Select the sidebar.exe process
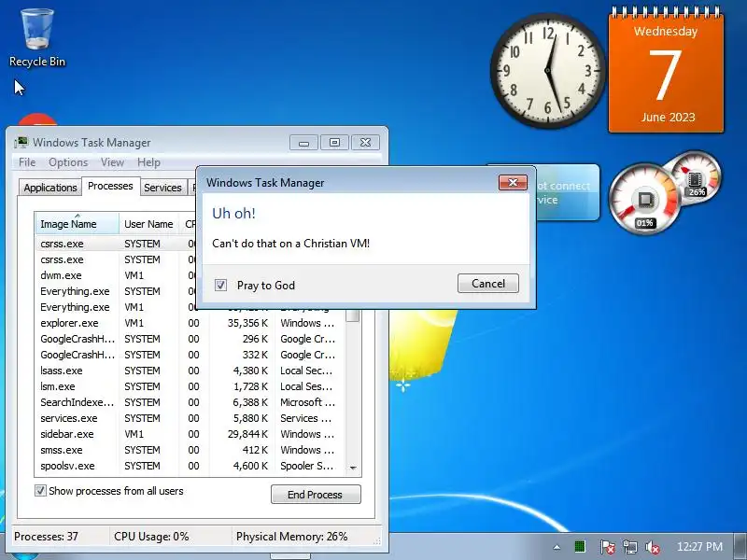The height and width of the screenshot is (560, 747). click(x=190, y=434)
